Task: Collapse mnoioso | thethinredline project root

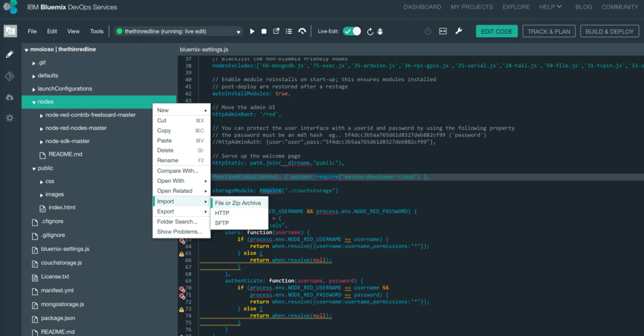Action: (x=26, y=50)
